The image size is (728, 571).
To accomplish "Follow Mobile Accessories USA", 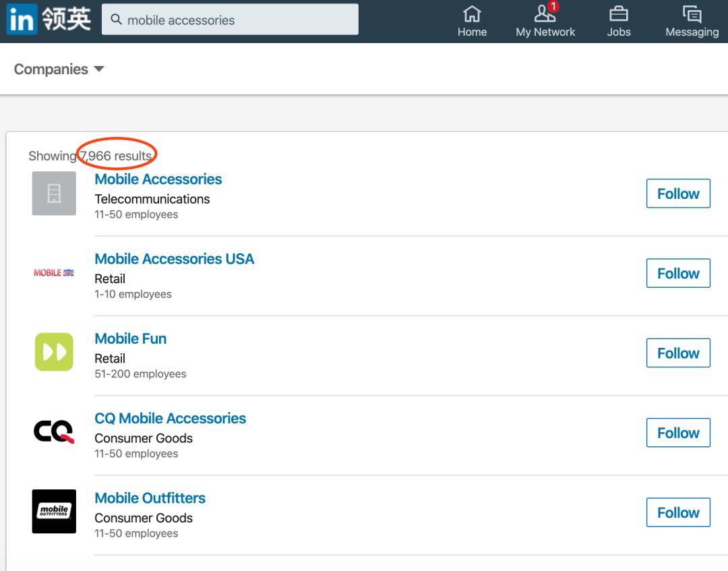I will (x=677, y=274).
